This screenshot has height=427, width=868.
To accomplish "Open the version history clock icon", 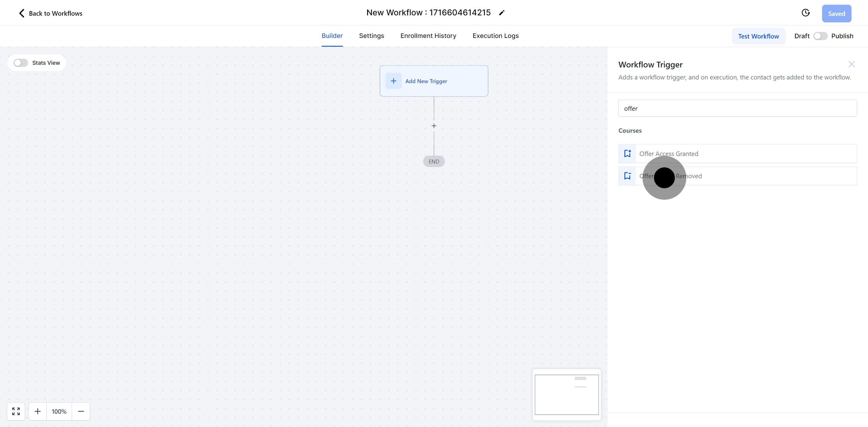I will coord(805,13).
